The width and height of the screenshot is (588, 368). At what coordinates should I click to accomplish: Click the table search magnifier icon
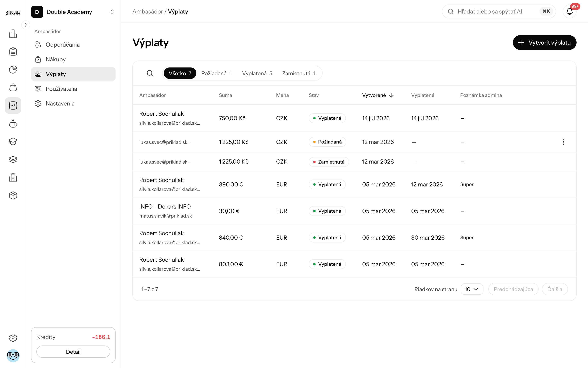pyautogui.click(x=150, y=73)
